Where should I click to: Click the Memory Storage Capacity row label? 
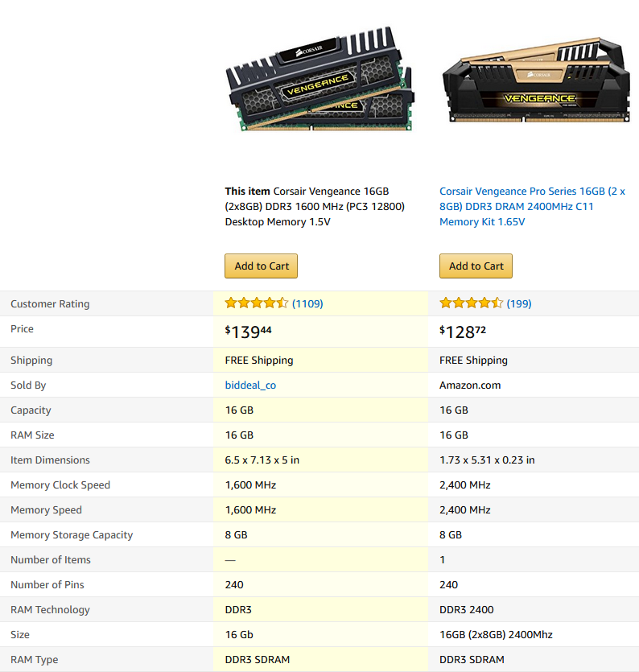tap(72, 535)
